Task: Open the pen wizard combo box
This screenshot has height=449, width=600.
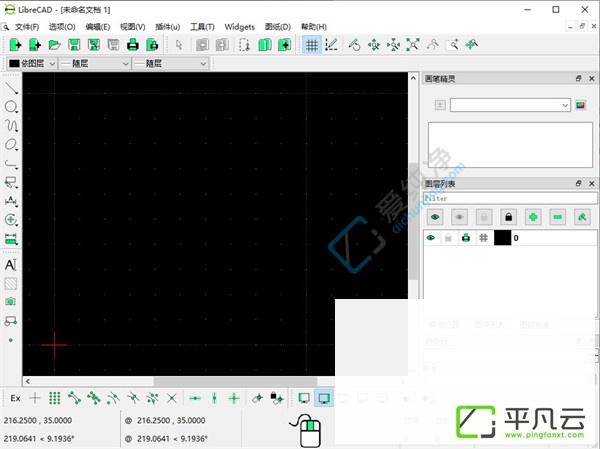Action: (x=510, y=105)
